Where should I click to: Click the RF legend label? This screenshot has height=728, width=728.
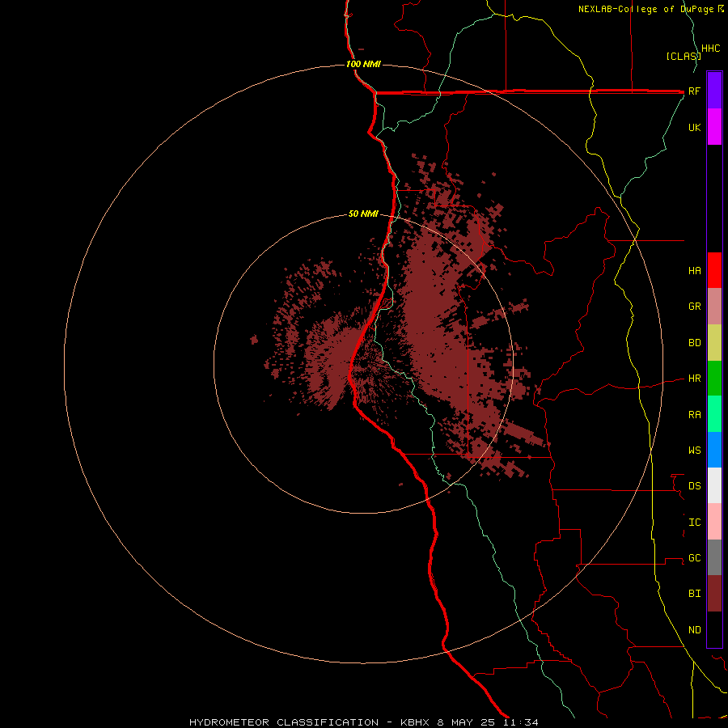click(x=694, y=91)
